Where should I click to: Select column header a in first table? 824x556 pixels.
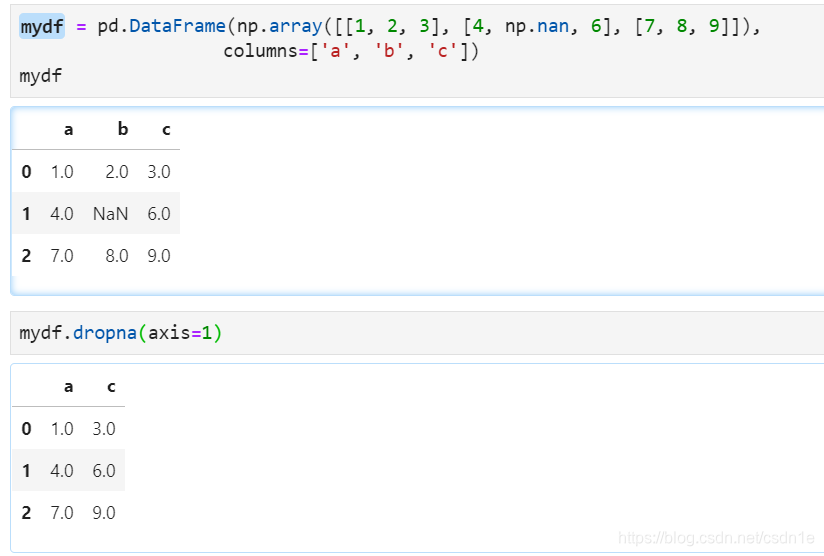pyautogui.click(x=68, y=129)
